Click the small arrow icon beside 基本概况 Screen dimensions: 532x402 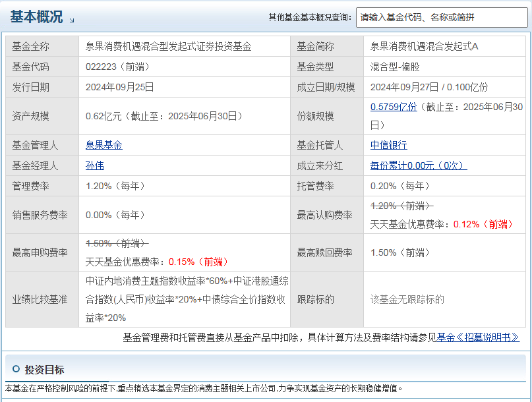pyautogui.click(x=72, y=20)
